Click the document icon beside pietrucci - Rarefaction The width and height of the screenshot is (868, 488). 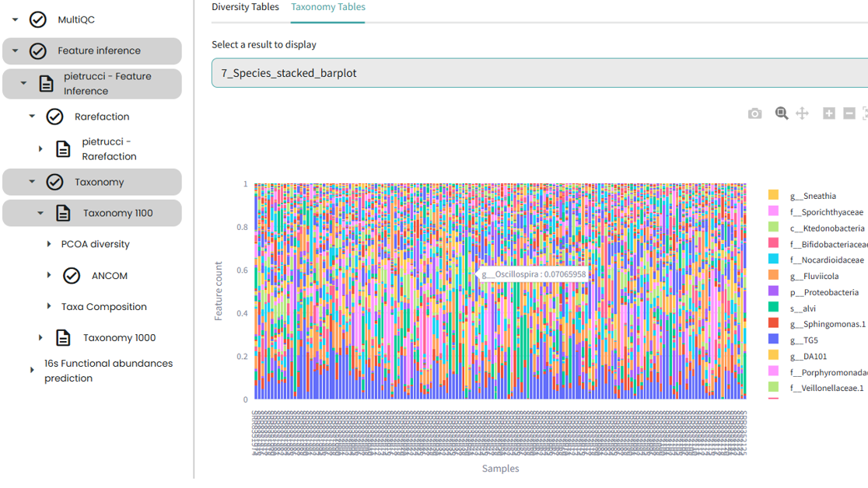[x=63, y=149]
